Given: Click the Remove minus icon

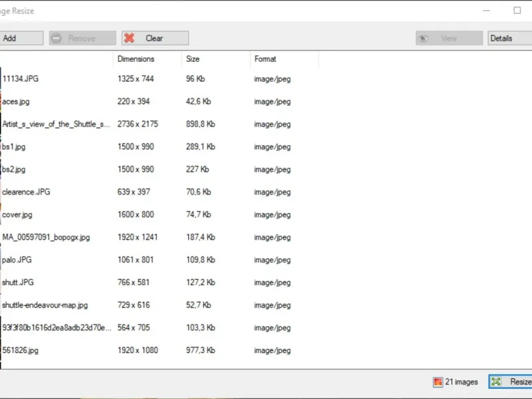Looking at the screenshot, I should coord(57,39).
